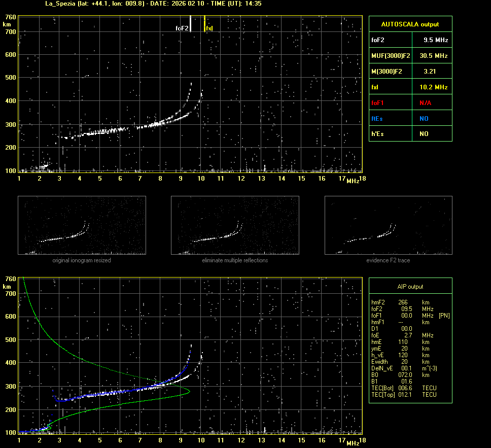
Task: Click the red foF1 N/A value
Action: click(x=425, y=102)
